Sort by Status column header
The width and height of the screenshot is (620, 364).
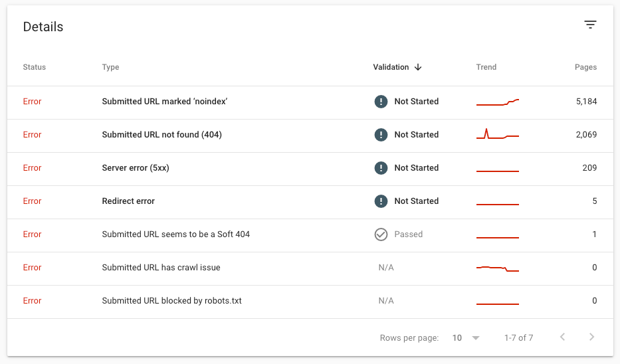pyautogui.click(x=35, y=67)
